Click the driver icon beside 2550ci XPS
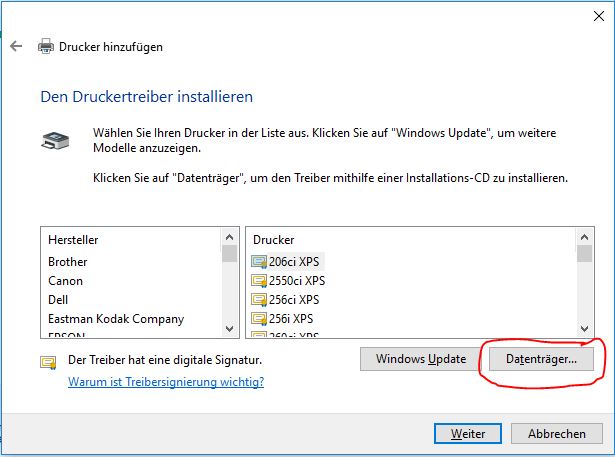Viewport: 615px width, 457px height. (259, 280)
